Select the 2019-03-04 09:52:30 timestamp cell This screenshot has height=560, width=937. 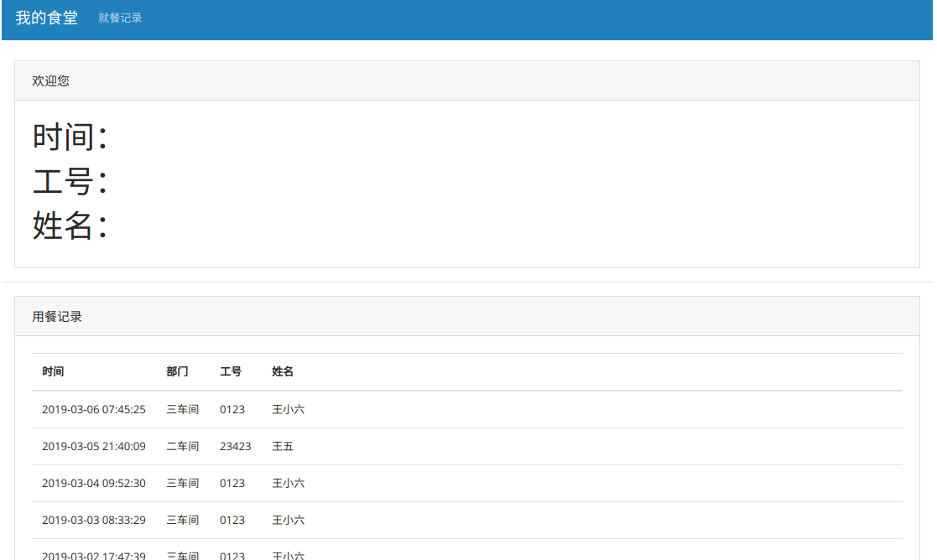pos(93,484)
